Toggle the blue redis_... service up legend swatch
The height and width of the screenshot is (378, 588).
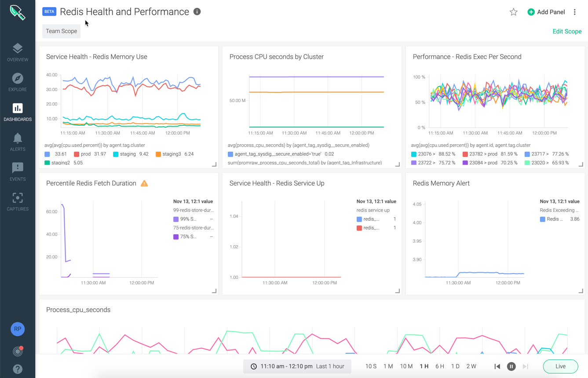359,219
